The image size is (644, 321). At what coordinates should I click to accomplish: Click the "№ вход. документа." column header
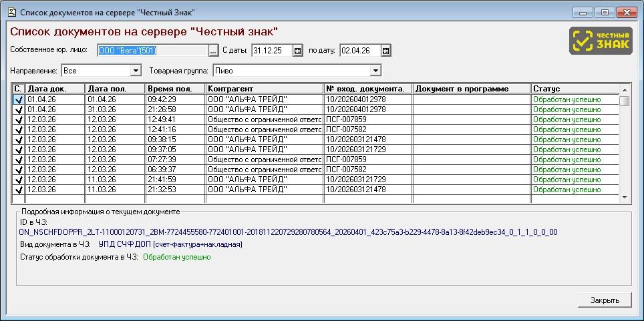coord(368,89)
